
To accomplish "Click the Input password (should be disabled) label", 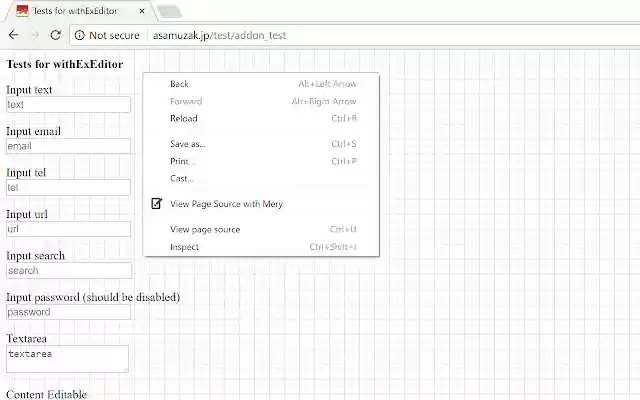I will point(93,297).
